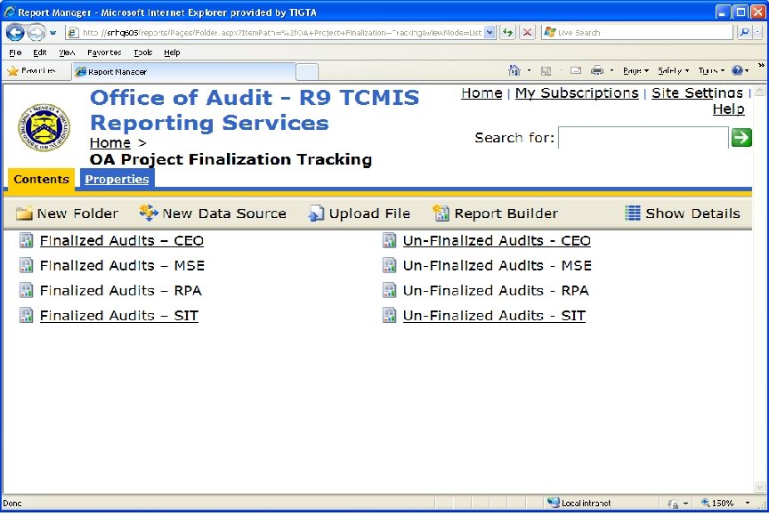769x532 pixels.
Task: Go forward with the browser Forward arrow
Action: point(36,32)
